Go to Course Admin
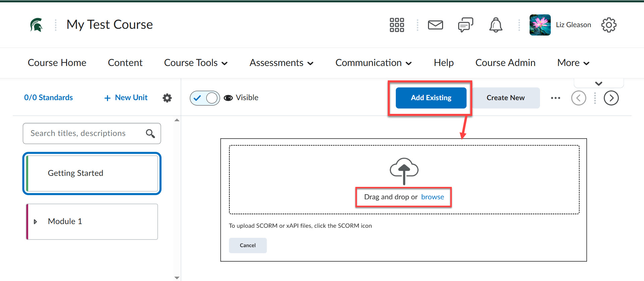The image size is (644, 281). coord(505,63)
